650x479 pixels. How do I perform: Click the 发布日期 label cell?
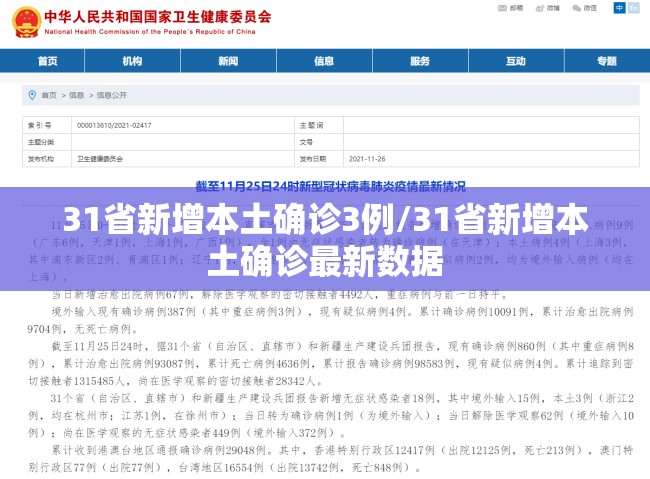tap(319, 159)
